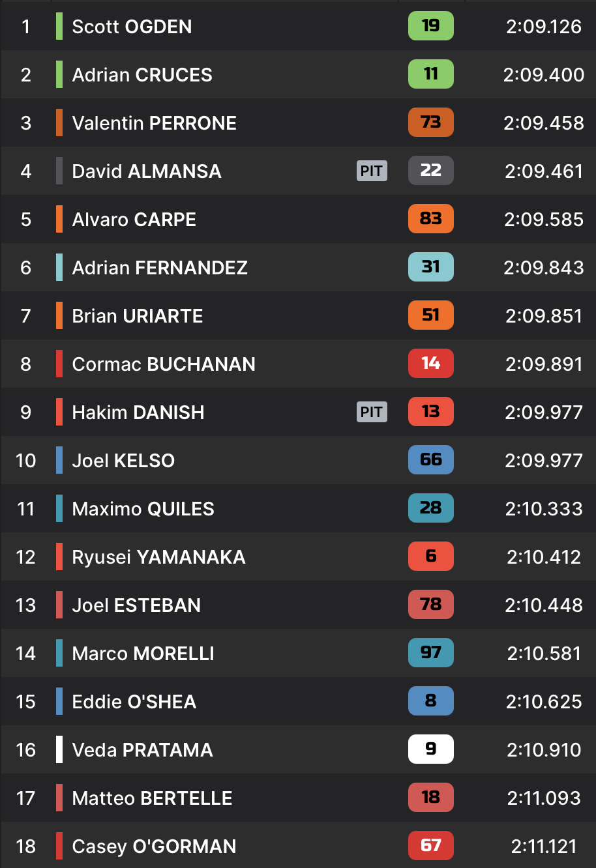
Task: Select the red number 67 badge
Action: (430, 846)
